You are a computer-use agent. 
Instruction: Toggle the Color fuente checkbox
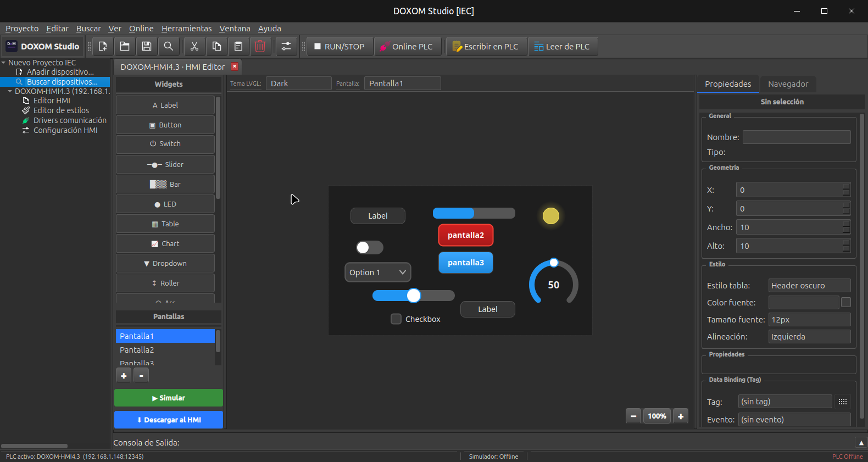click(x=846, y=302)
